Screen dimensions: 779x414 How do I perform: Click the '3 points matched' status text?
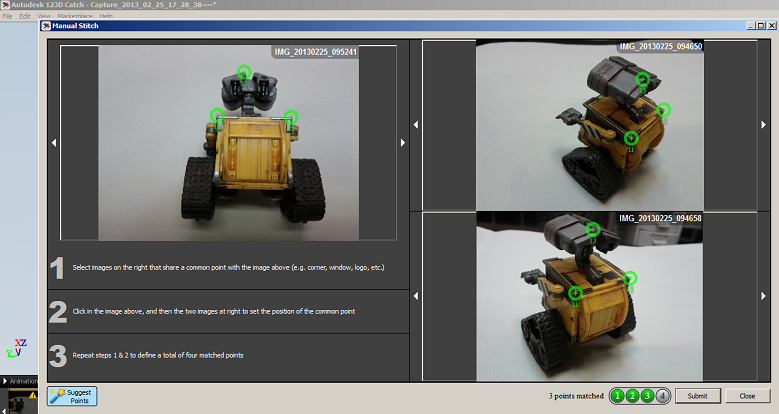tap(576, 396)
